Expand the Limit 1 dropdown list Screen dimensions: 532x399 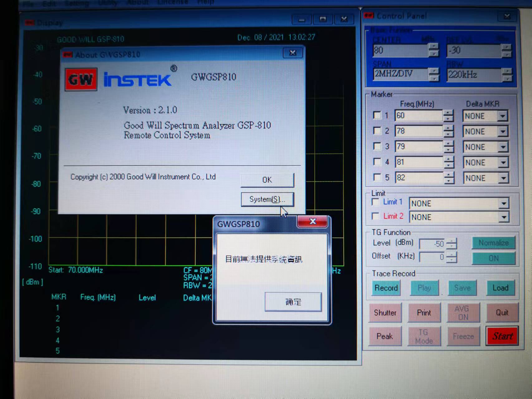(504, 204)
